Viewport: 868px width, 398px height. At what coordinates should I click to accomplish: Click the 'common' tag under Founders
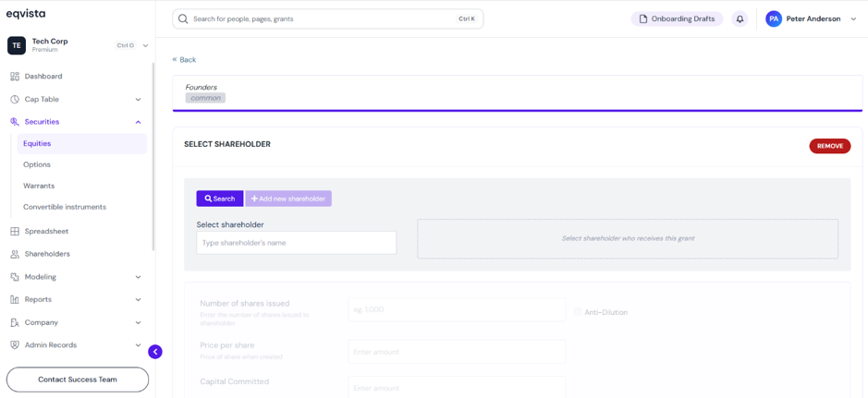(205, 98)
